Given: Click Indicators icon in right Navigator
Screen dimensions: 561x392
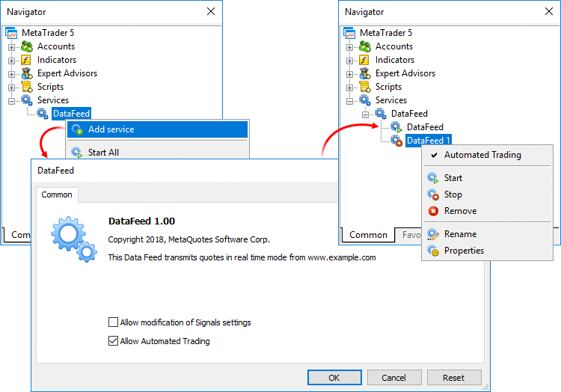Looking at the screenshot, I should click(x=364, y=60).
